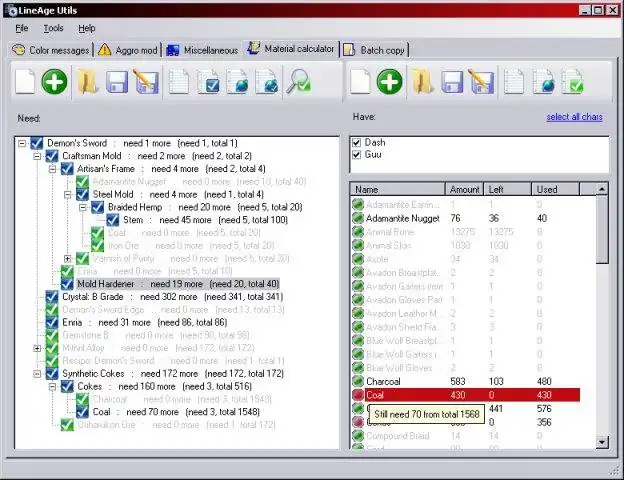Image resolution: width=624 pixels, height=480 pixels.
Task: Create a new blank Need list
Action: coord(25,82)
